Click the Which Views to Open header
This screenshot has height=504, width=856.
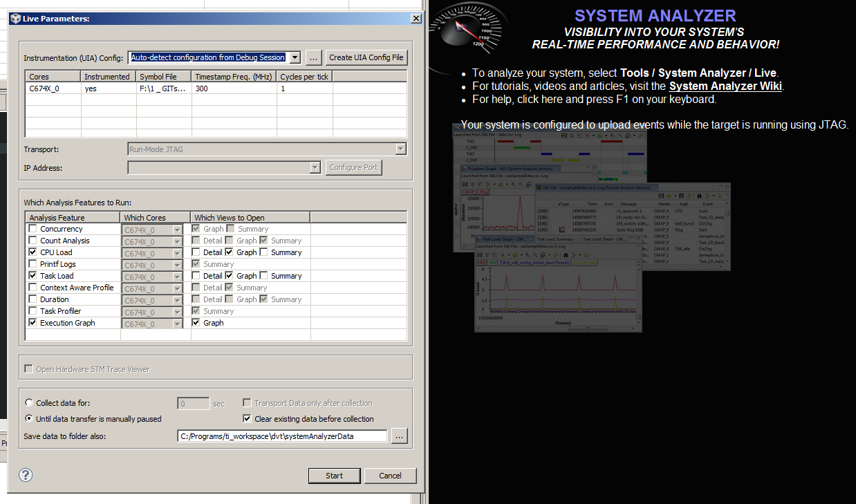[x=250, y=218]
